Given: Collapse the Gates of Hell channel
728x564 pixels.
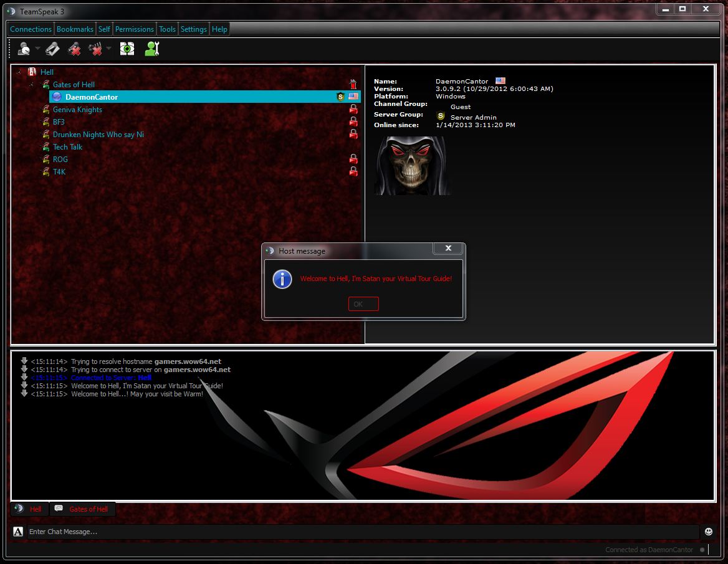Looking at the screenshot, I should [x=32, y=85].
